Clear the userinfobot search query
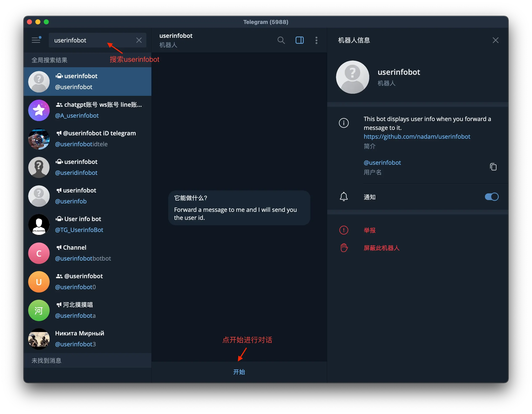 pyautogui.click(x=139, y=40)
